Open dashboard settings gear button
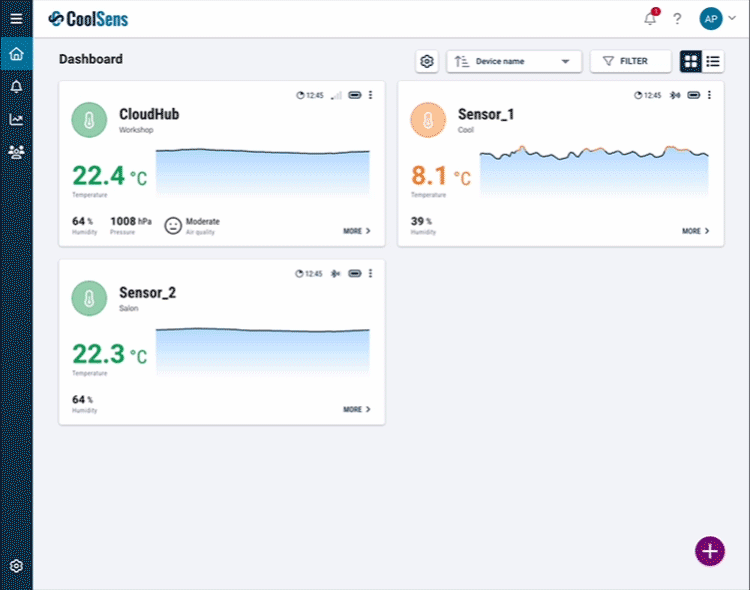The width and height of the screenshot is (750, 590). [427, 61]
